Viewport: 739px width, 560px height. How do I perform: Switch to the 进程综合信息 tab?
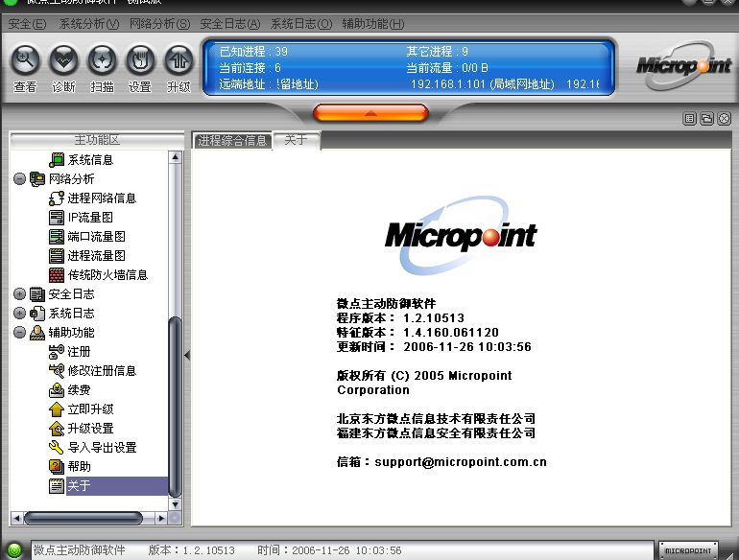point(232,140)
